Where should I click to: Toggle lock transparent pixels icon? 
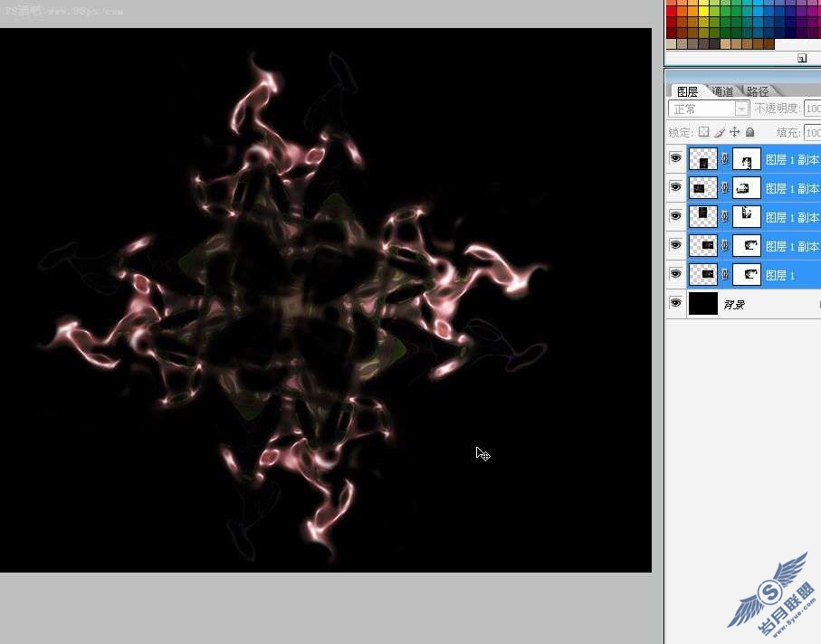pyautogui.click(x=703, y=132)
